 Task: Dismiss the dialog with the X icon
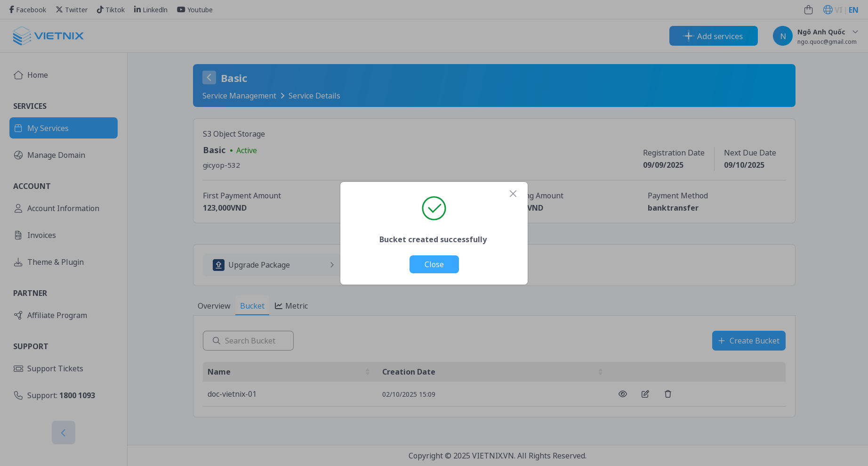point(513,194)
